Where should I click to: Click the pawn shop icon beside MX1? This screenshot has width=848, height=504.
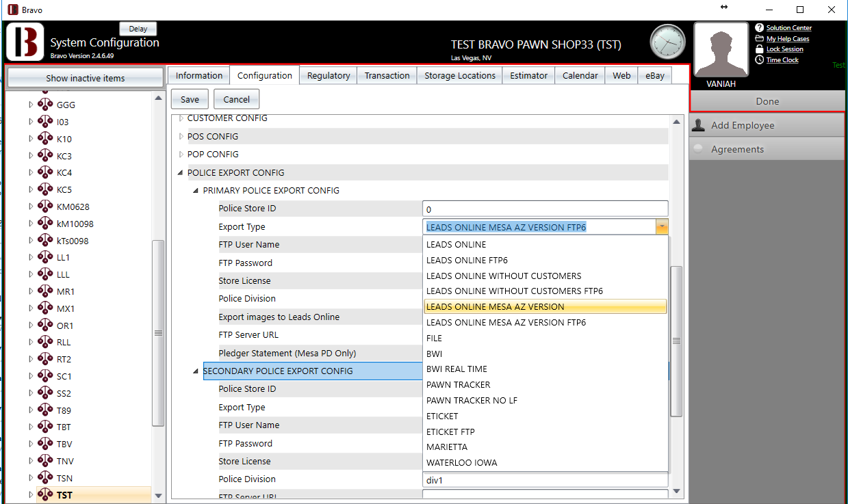click(45, 308)
